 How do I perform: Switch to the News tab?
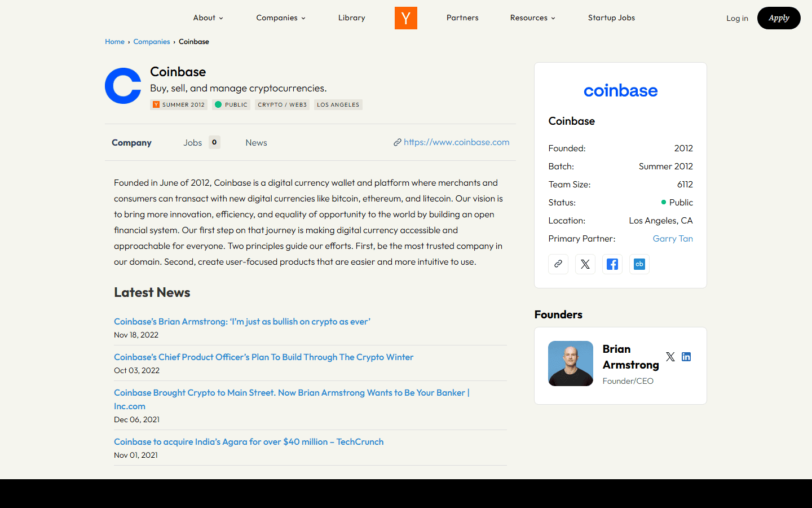coord(256,143)
